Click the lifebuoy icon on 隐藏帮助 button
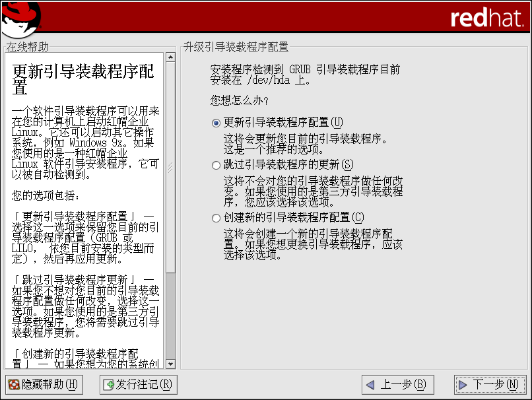Image resolution: width=532 pixels, height=400 pixels. click(x=14, y=385)
